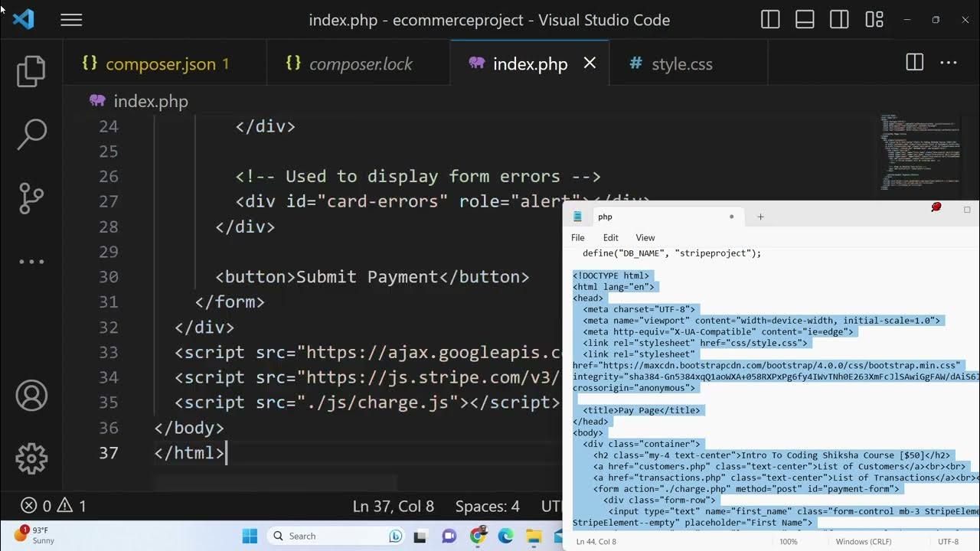
Task: Toggle the bottom panel layout button
Action: 805,20
